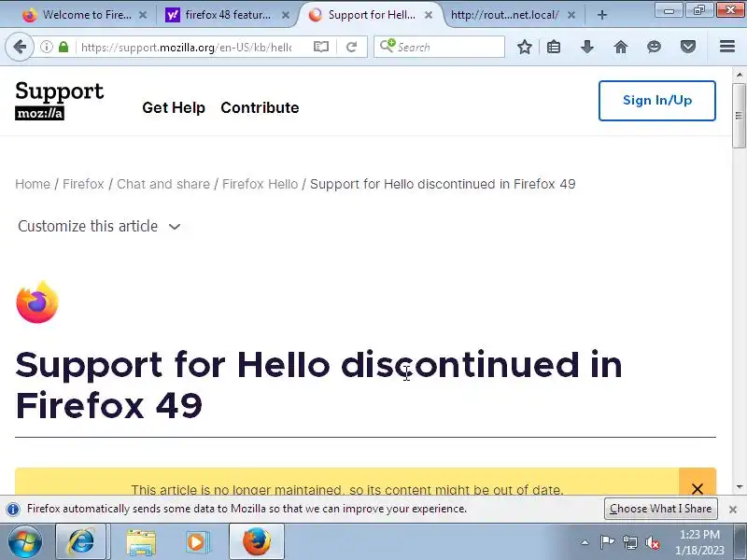Viewport: 747px width, 560px height.
Task: Click the address bar URL field
Action: click(x=186, y=47)
